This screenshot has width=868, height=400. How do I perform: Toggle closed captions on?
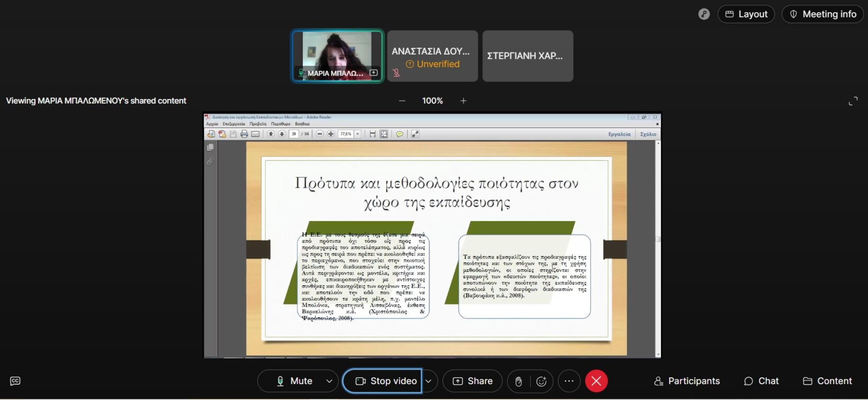[15, 381]
